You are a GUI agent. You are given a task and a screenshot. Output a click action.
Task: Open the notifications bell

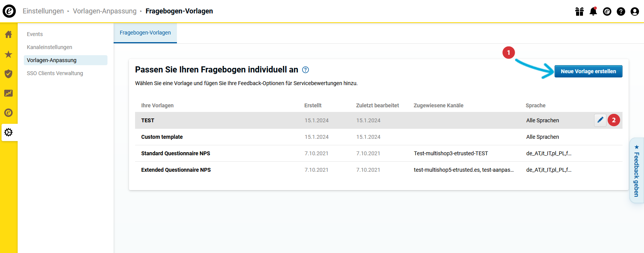tap(593, 11)
